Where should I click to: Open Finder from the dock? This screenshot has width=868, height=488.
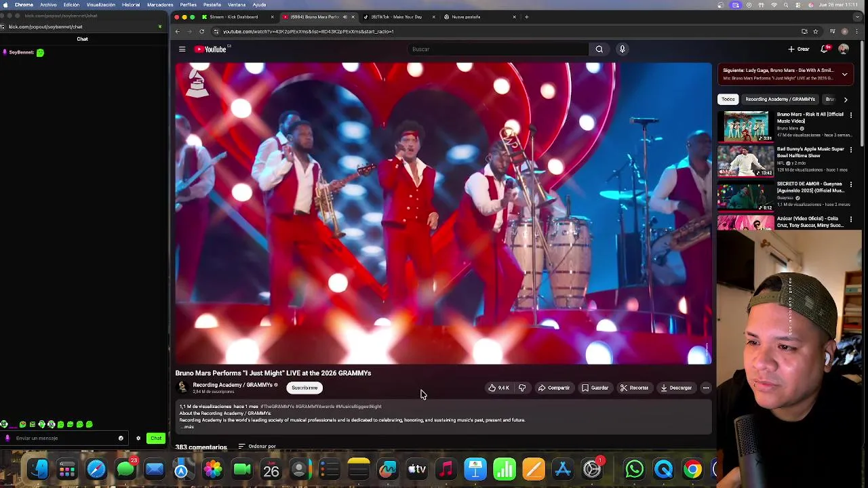(39, 469)
